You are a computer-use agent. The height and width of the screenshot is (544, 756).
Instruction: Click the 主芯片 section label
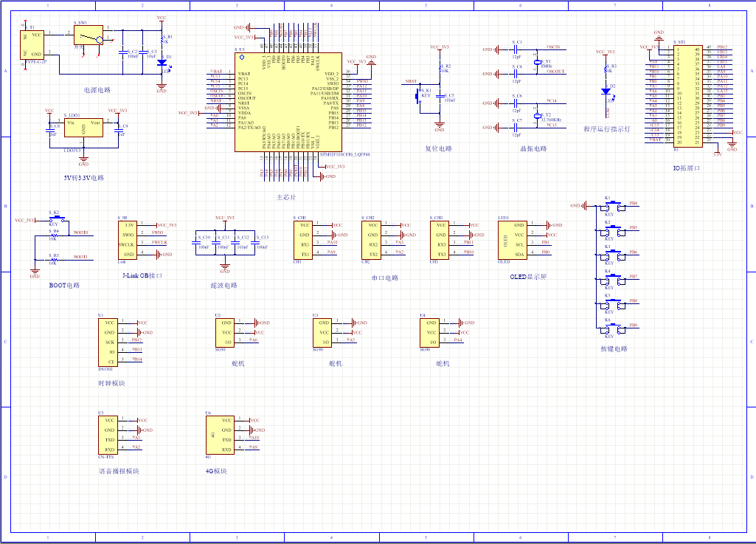pyautogui.click(x=286, y=197)
